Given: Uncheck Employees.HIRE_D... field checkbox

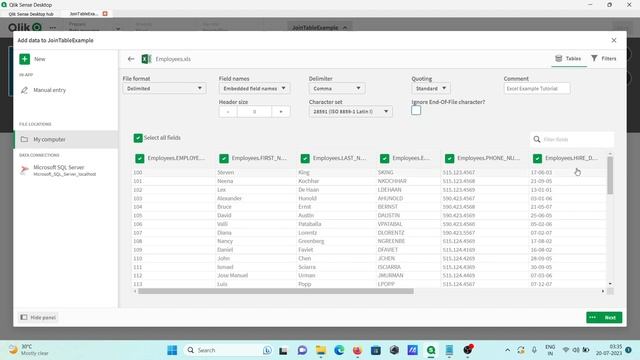Looking at the screenshot, I should [537, 158].
